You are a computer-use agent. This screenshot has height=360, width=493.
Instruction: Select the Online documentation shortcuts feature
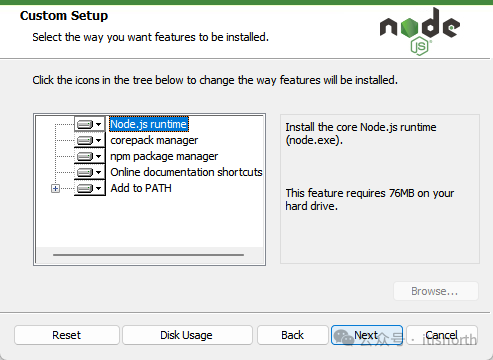tap(186, 172)
